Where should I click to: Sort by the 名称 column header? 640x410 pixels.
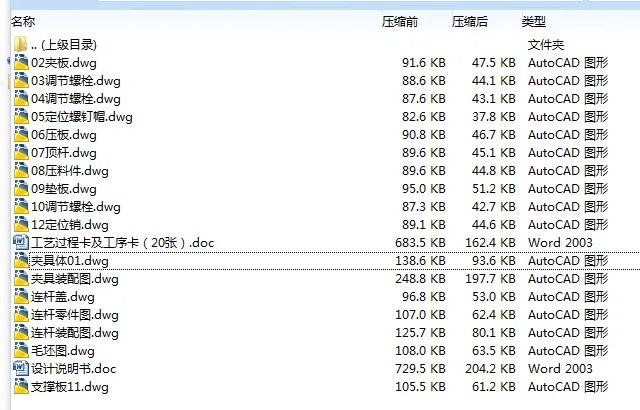pos(23,21)
